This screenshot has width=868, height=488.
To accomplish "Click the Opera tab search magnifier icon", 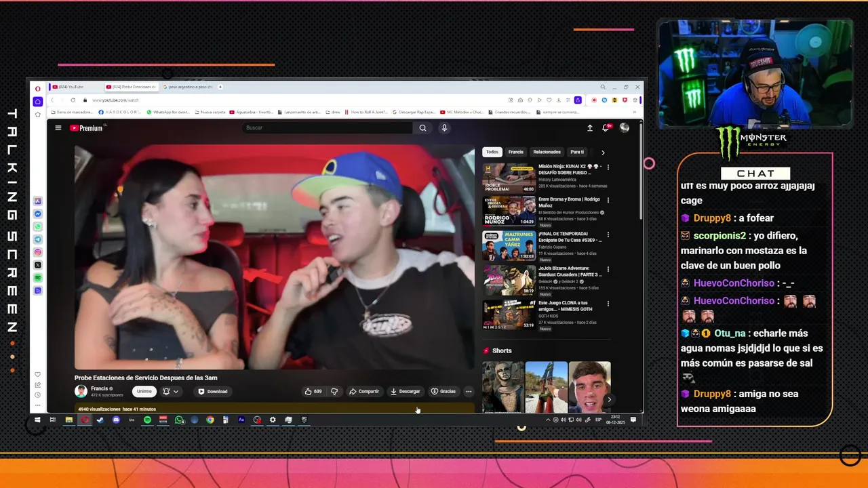I will click(x=602, y=87).
